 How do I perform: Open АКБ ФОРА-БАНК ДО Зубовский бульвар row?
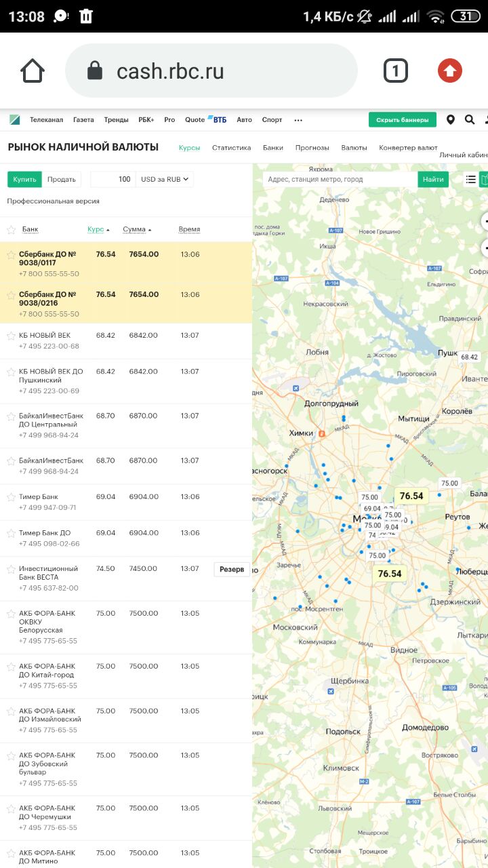click(126, 769)
